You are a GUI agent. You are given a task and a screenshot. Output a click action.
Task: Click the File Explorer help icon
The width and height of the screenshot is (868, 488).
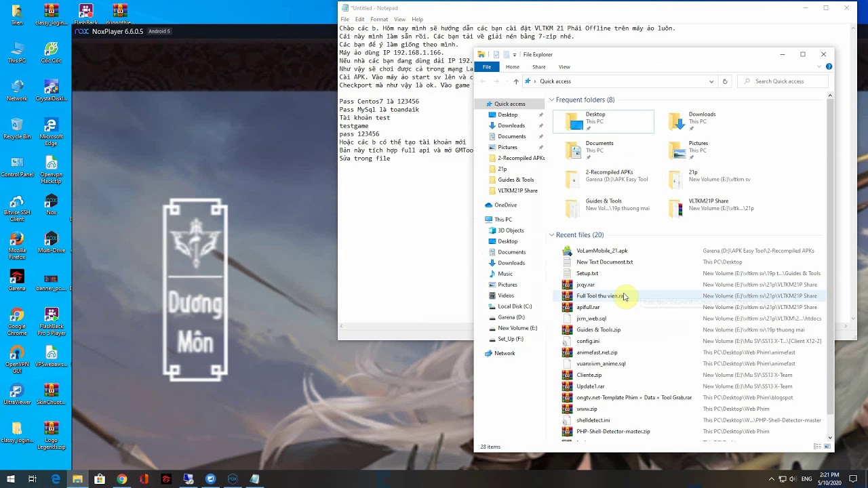point(829,66)
